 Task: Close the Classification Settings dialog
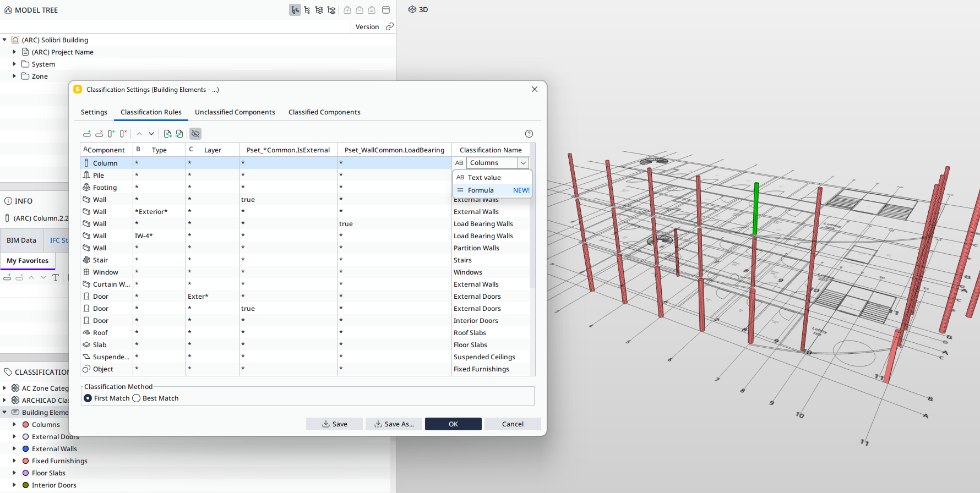click(x=535, y=89)
